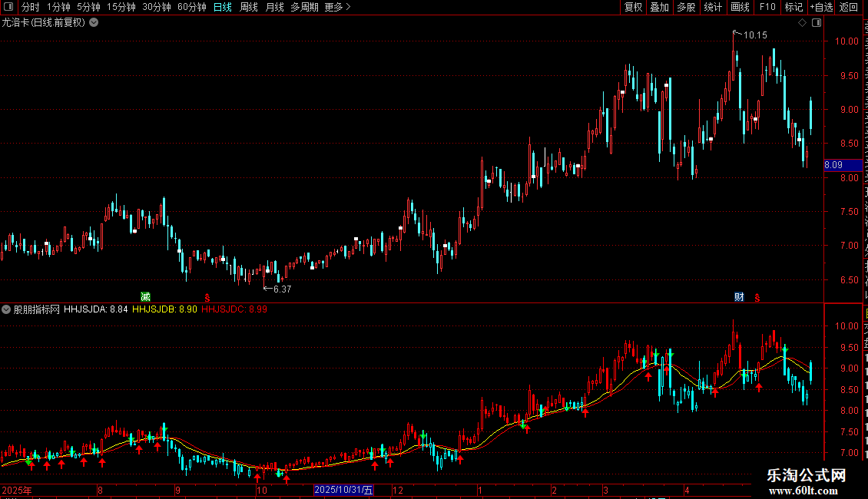The width and height of the screenshot is (868, 499).
Task: Open the 画线 drawing tools
Action: coord(740,7)
